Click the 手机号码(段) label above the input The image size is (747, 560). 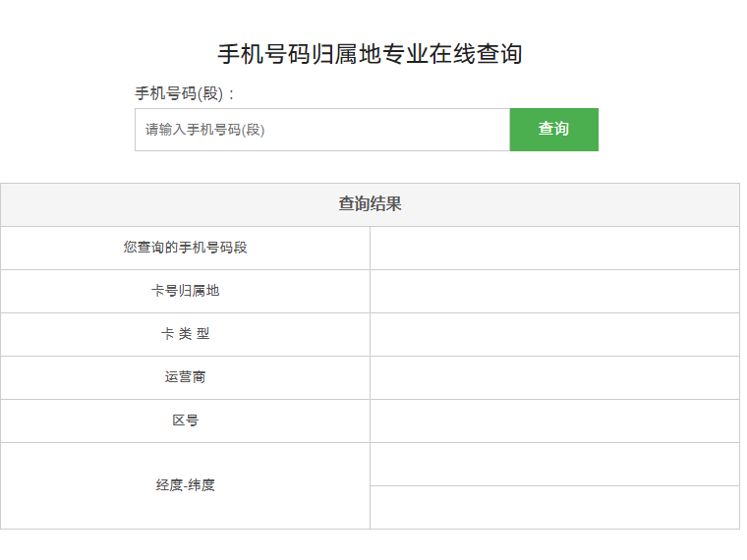(185, 93)
